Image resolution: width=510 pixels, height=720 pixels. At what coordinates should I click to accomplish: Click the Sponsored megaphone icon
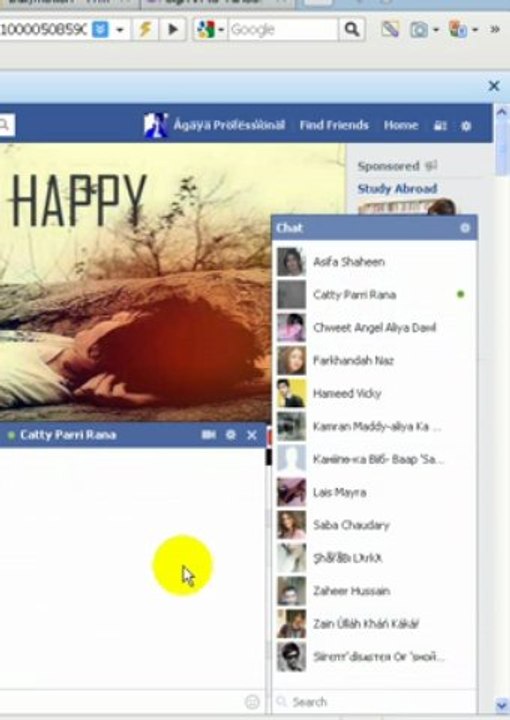click(x=430, y=165)
